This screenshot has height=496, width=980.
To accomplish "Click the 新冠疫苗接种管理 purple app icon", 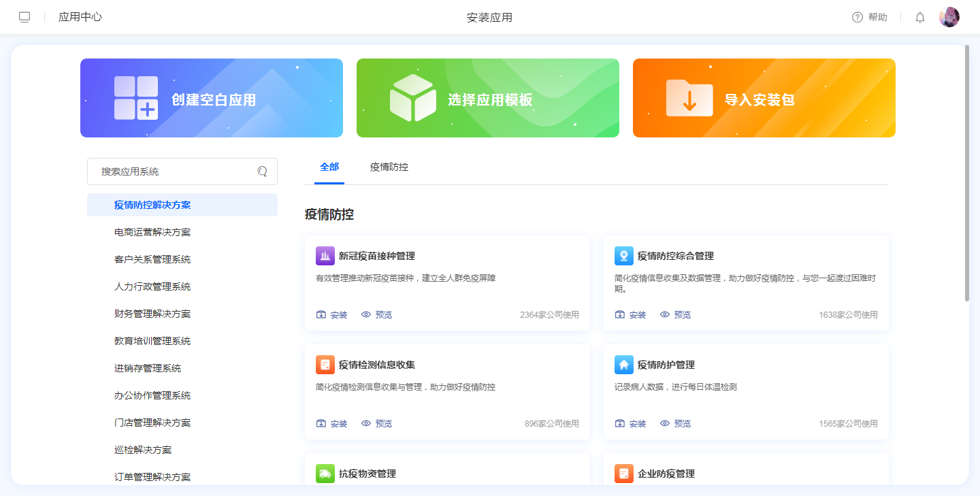I will coord(325,256).
